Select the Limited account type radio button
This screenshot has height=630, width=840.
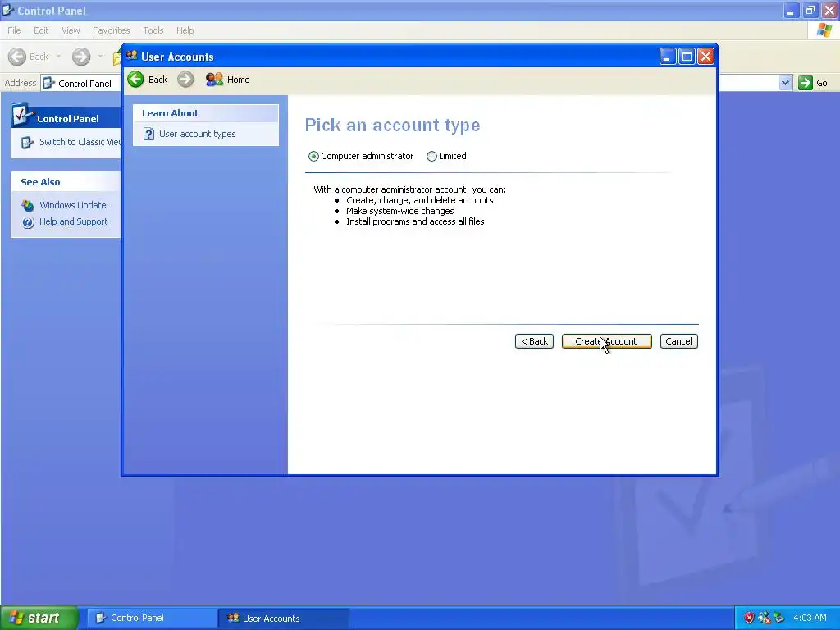pos(431,157)
